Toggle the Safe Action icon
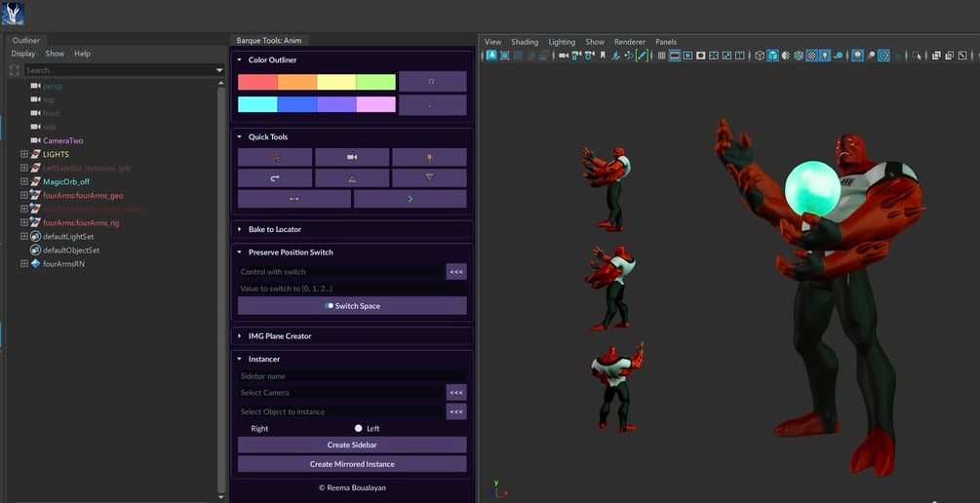The image size is (980, 503). pos(726,55)
